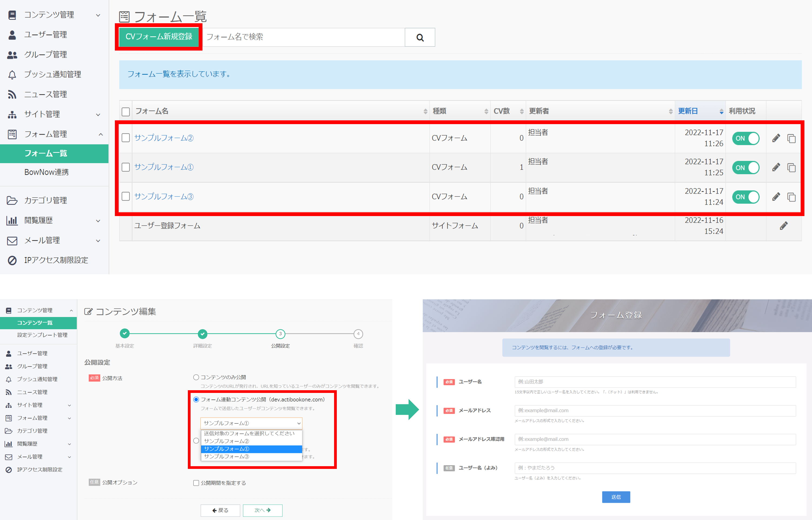Click the 次へ button
812x520 pixels.
tap(262, 511)
